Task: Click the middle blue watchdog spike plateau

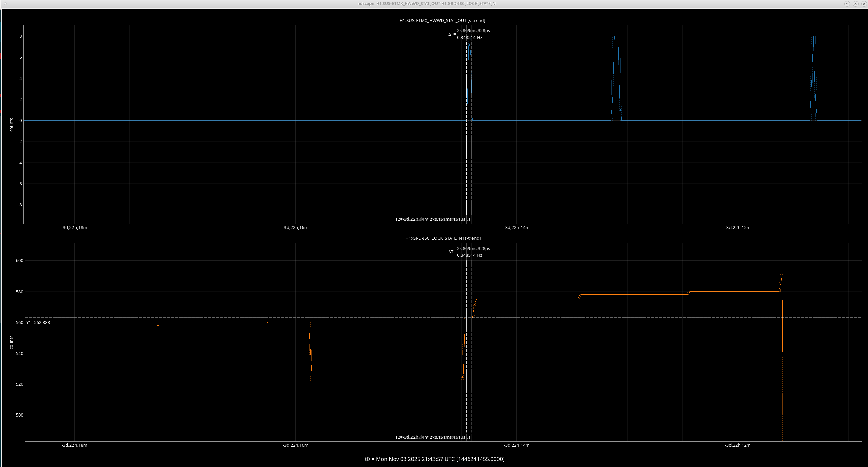Action: tap(616, 36)
